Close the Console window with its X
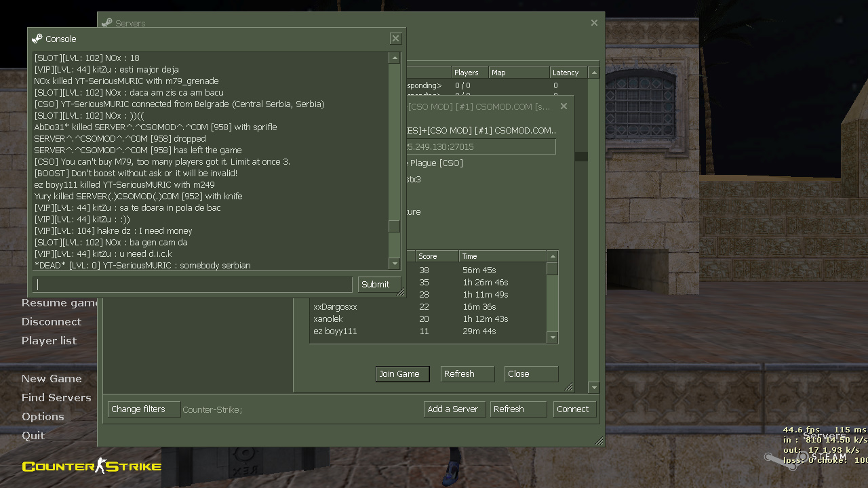868x488 pixels. tap(395, 39)
